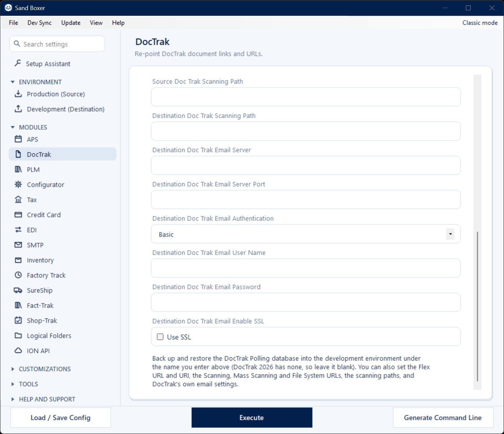Collapse the MODULES section
The height and width of the screenshot is (434, 504).
pyautogui.click(x=13, y=127)
